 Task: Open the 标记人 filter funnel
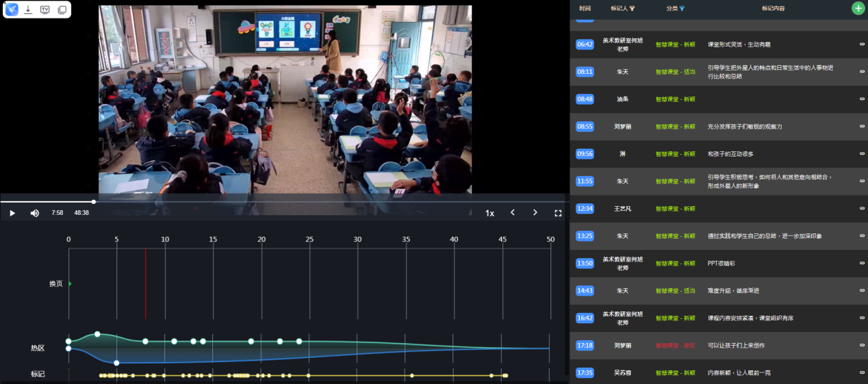[x=633, y=9]
